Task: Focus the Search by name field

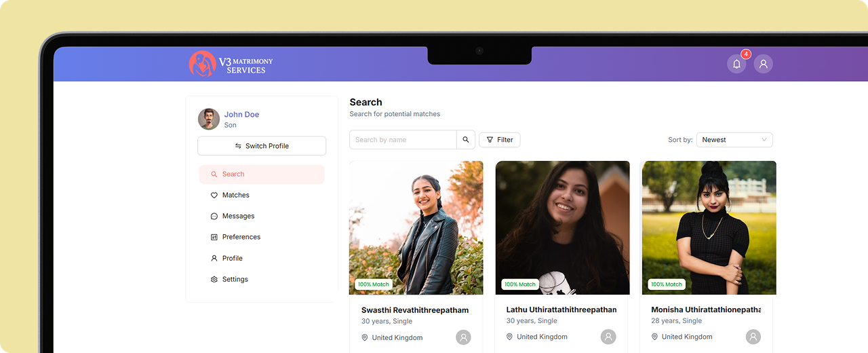Action: [403, 140]
